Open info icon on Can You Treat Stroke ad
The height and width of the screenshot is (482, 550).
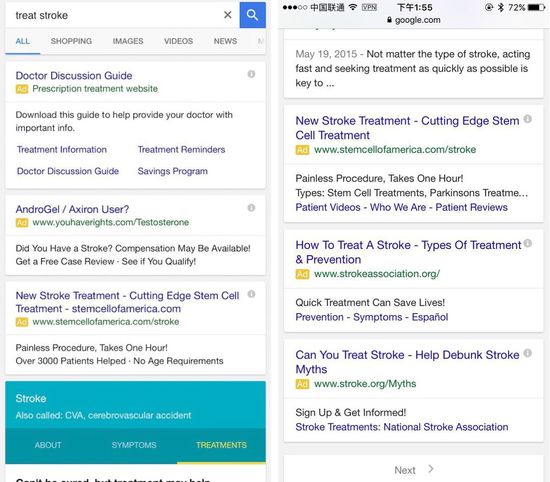(x=528, y=353)
